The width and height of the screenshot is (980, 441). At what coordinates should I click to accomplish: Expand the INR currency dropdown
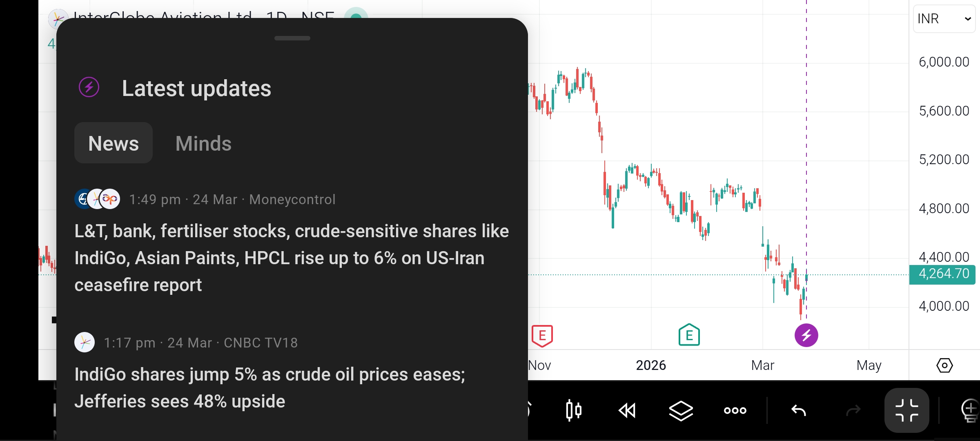point(944,19)
